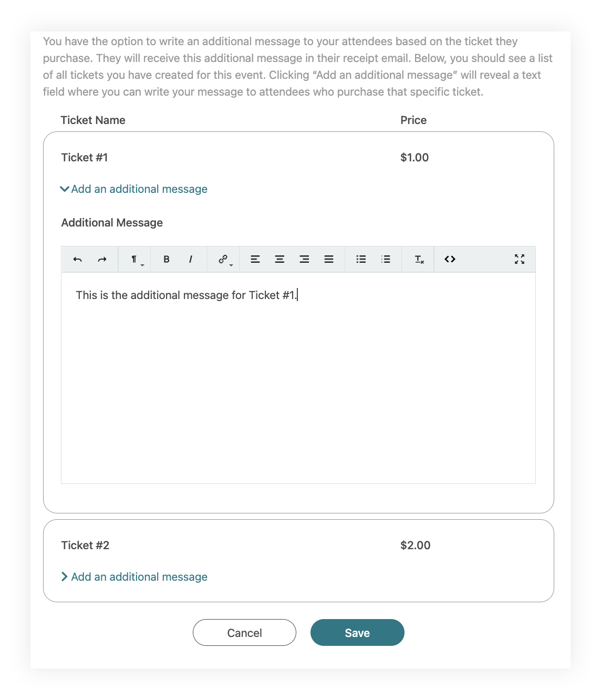Click the Cancel button

pyautogui.click(x=244, y=633)
